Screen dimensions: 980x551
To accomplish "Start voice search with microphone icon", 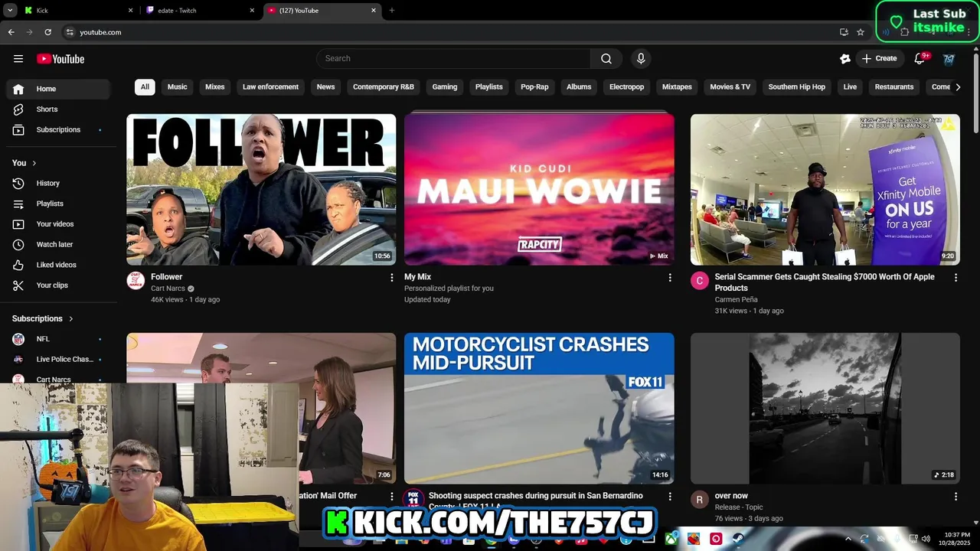I will click(641, 59).
